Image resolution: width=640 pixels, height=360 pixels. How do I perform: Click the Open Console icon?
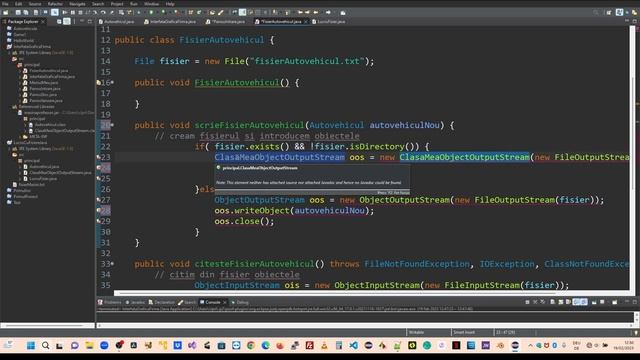coord(614,302)
